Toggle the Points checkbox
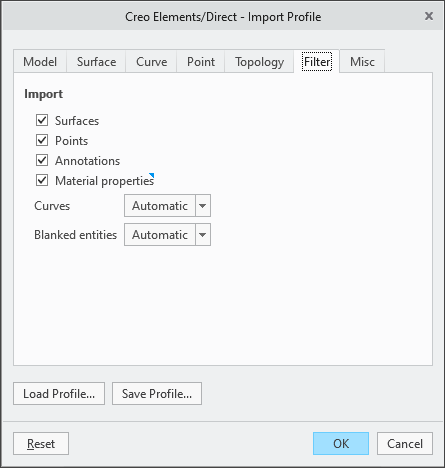The height and width of the screenshot is (468, 445). point(42,140)
